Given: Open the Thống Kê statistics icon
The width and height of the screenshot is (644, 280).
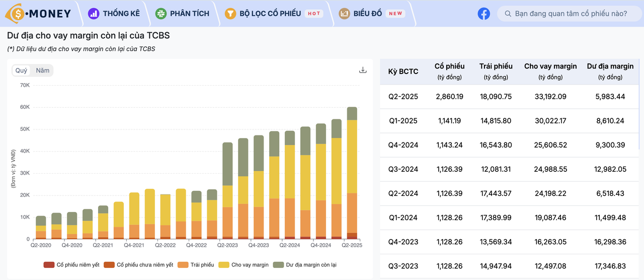Looking at the screenshot, I should click(x=94, y=14).
